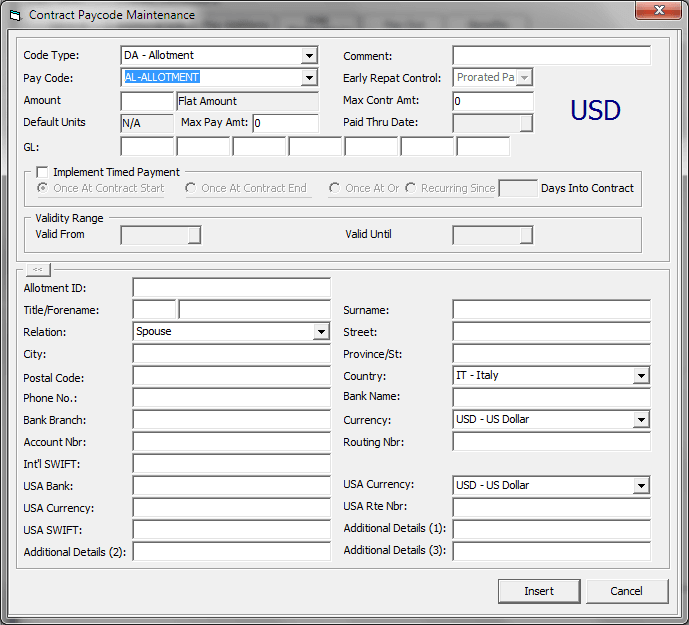Image resolution: width=689 pixels, height=625 pixels.
Task: Click the Flat Amount read-only box
Action: coord(247,101)
